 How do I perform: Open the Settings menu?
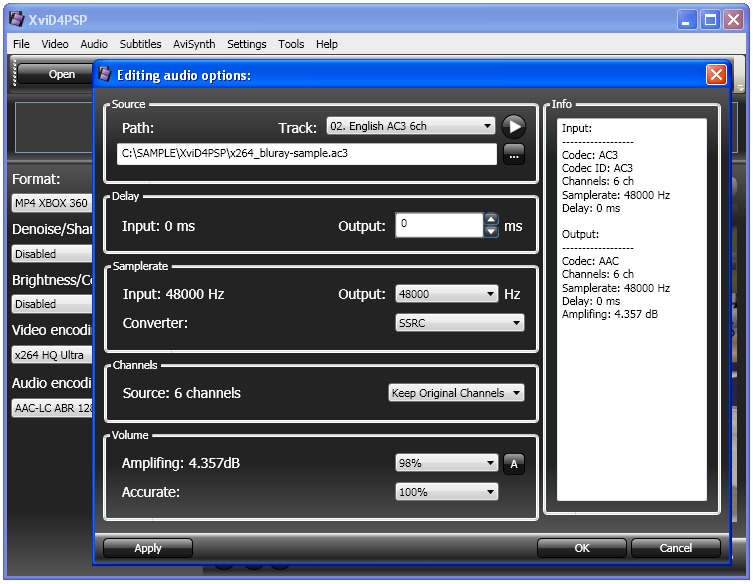246,44
